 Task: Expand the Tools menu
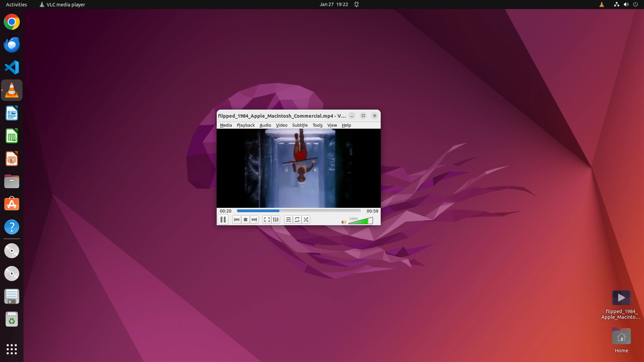[317, 125]
